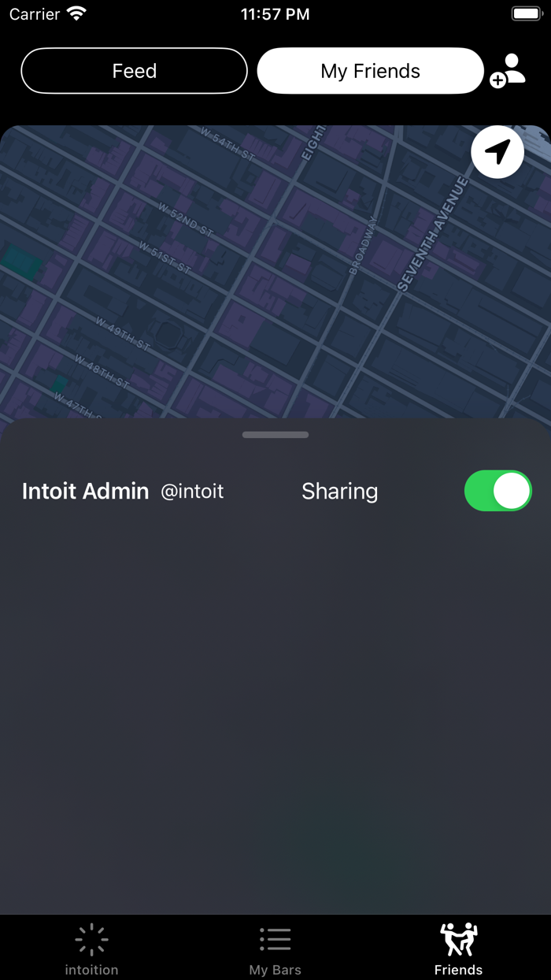551x980 pixels.
Task: Tap the W 52nd St map label
Action: coord(187,220)
